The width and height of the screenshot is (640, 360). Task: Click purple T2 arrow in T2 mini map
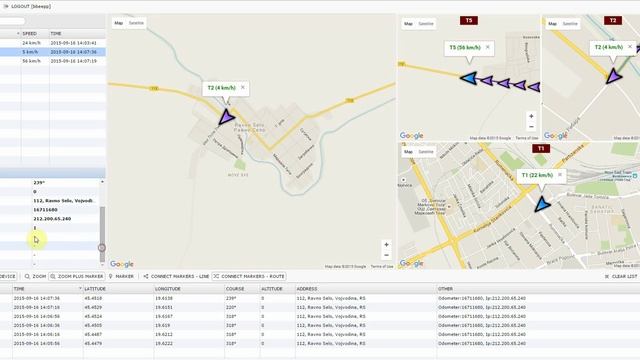click(613, 76)
